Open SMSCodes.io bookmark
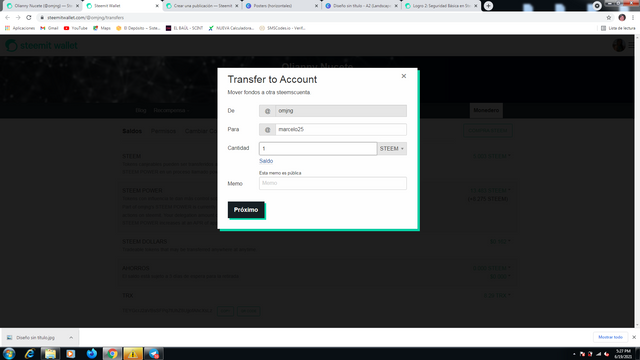Image resolution: width=640 pixels, height=360 pixels. [282, 28]
